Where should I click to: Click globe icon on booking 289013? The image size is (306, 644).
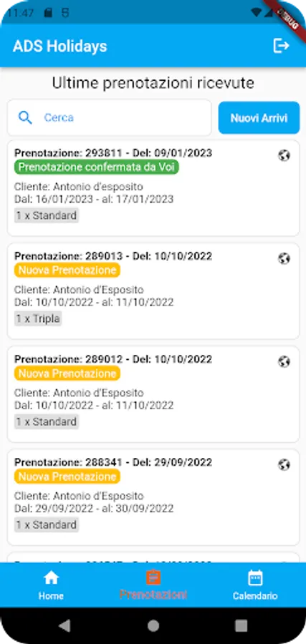click(x=284, y=258)
